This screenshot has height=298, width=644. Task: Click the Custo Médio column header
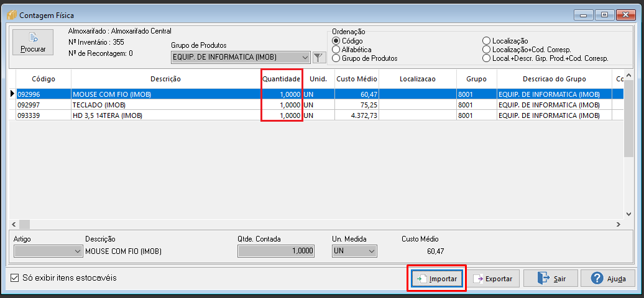(x=357, y=79)
